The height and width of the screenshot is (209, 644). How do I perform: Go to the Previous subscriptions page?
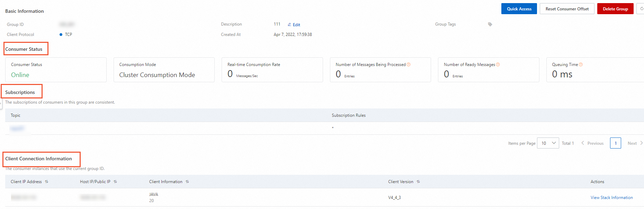(592, 143)
